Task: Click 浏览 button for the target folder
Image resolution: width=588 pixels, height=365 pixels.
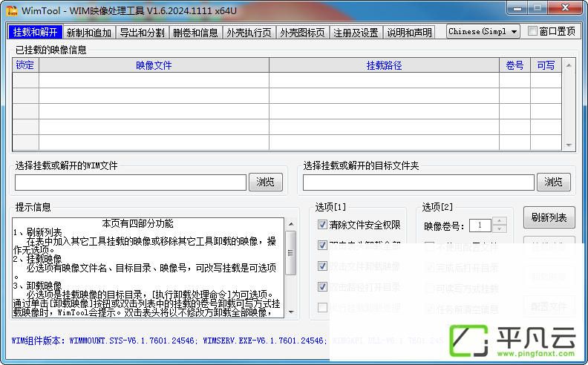Action: [x=554, y=182]
